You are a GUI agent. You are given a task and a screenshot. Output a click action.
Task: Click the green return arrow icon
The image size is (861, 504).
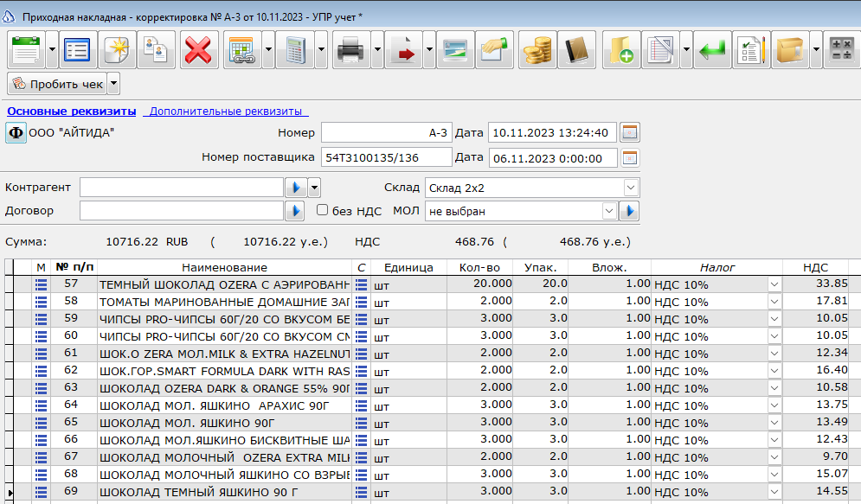point(712,50)
